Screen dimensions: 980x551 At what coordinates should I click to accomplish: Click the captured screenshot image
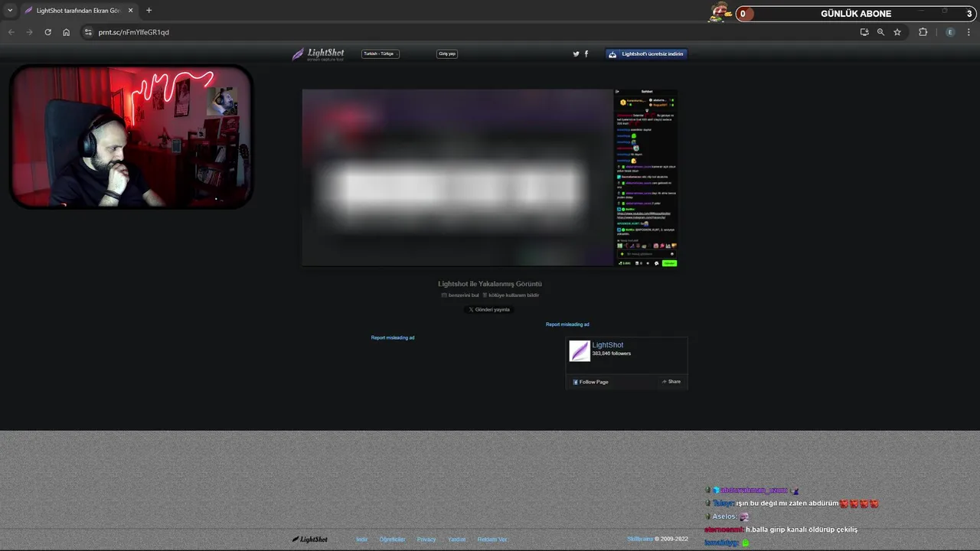pyautogui.click(x=490, y=178)
